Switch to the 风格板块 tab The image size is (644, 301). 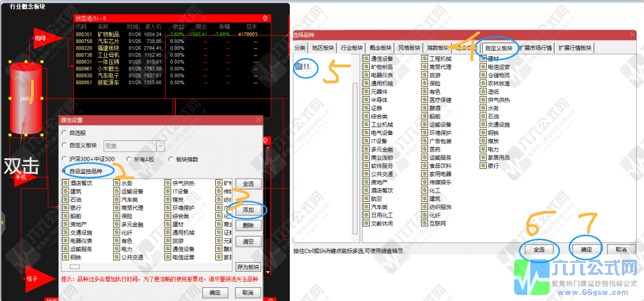pyautogui.click(x=409, y=48)
